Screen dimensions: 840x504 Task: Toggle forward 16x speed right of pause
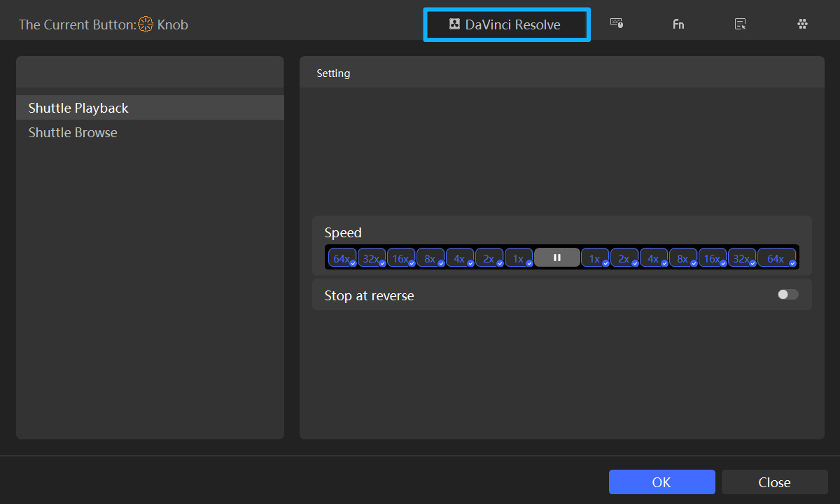[713, 258]
